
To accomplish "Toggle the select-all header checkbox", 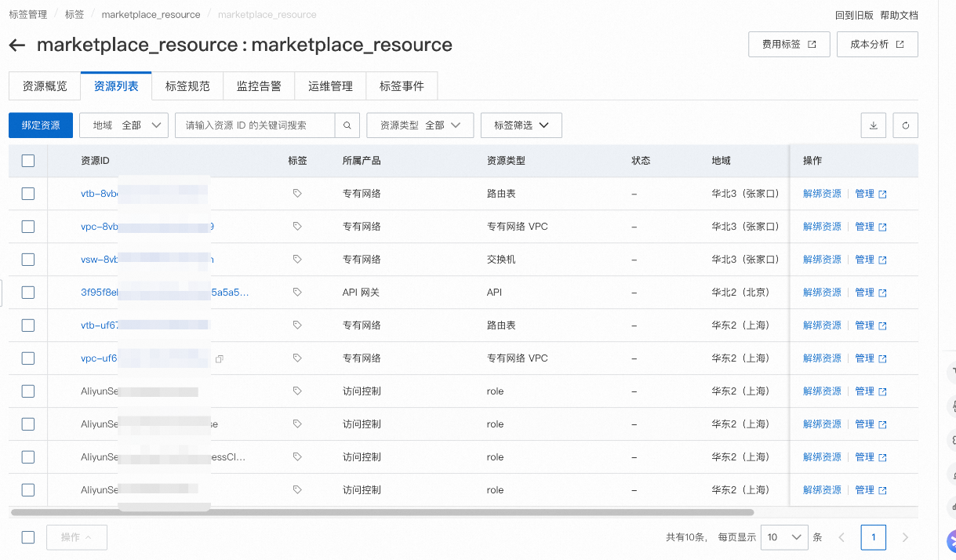I will click(28, 161).
